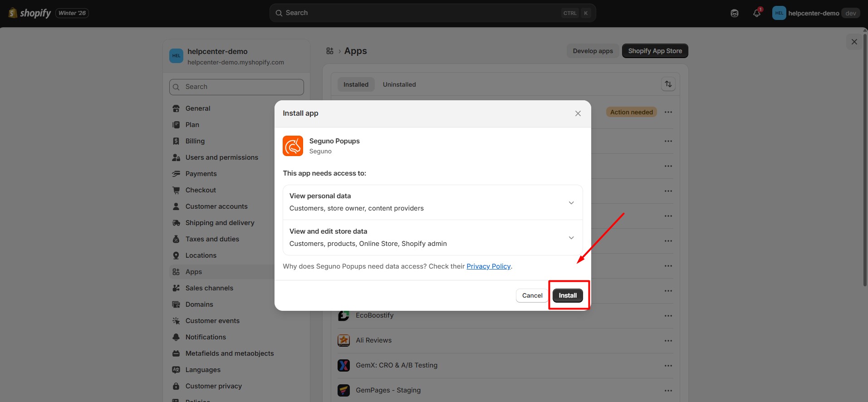
Task: Open the Shopify App Store
Action: [655, 51]
